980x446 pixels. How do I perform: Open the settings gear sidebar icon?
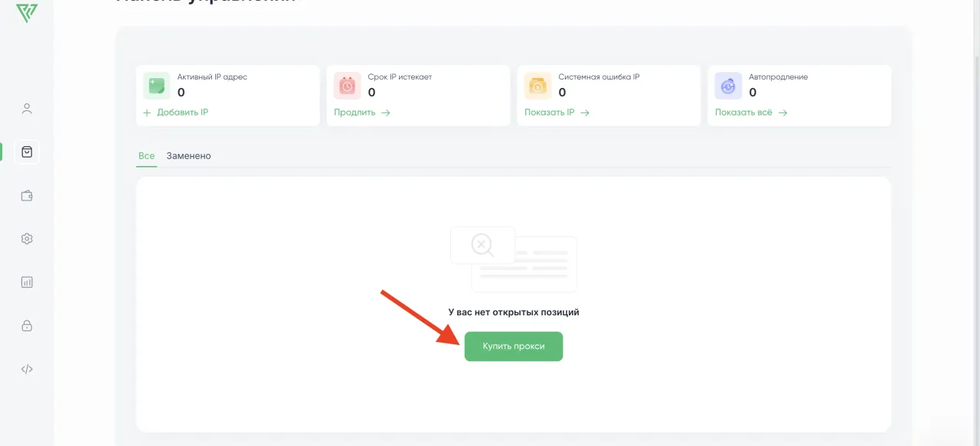coord(27,239)
